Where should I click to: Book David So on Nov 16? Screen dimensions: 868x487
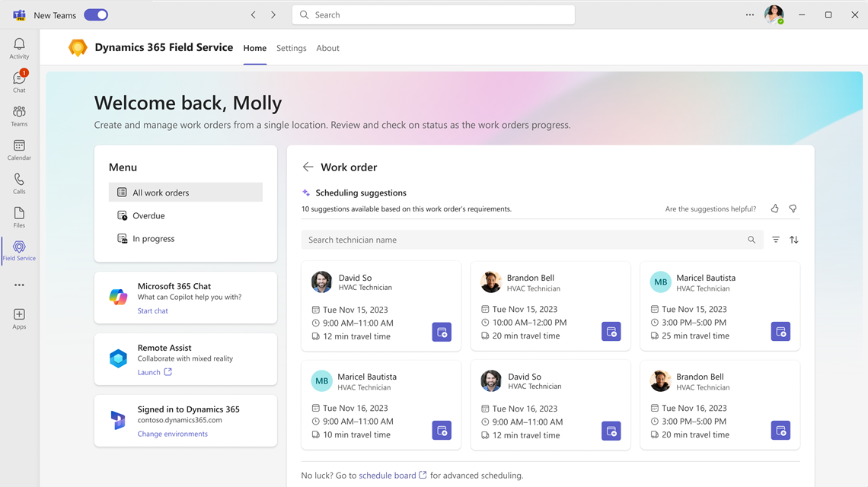[x=611, y=431]
